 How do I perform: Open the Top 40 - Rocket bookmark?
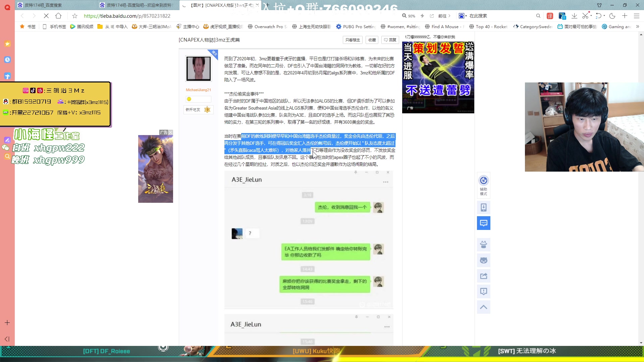488,26
